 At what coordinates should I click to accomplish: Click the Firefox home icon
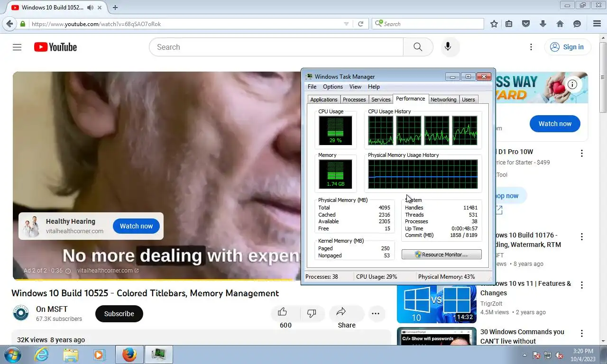click(560, 24)
